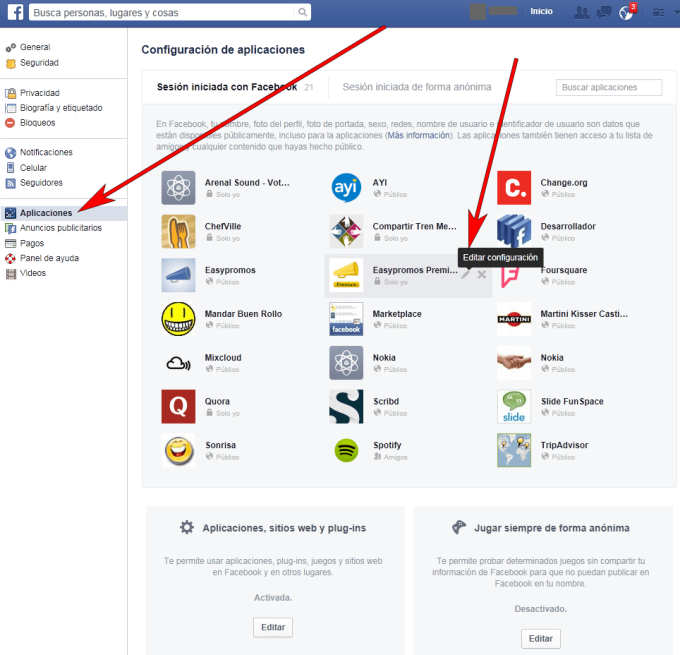680x655 pixels.
Task: Click the Buscar aplicaciones search field
Action: [609, 87]
